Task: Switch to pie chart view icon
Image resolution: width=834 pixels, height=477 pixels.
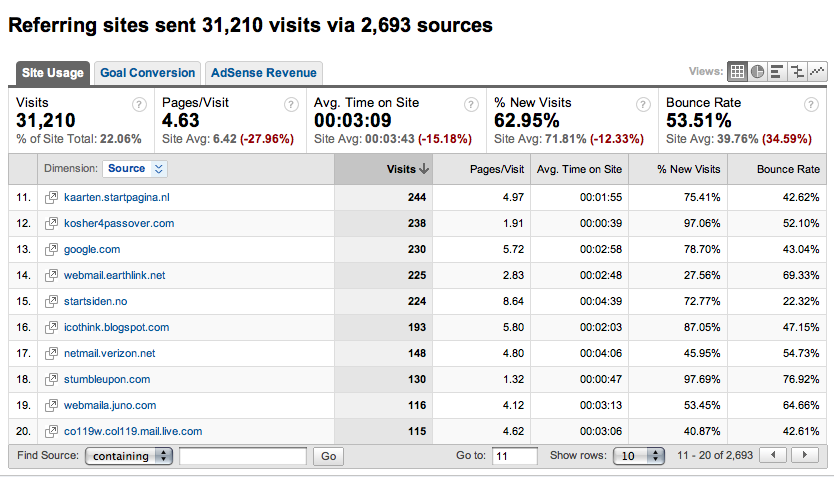Action: pyautogui.click(x=757, y=71)
